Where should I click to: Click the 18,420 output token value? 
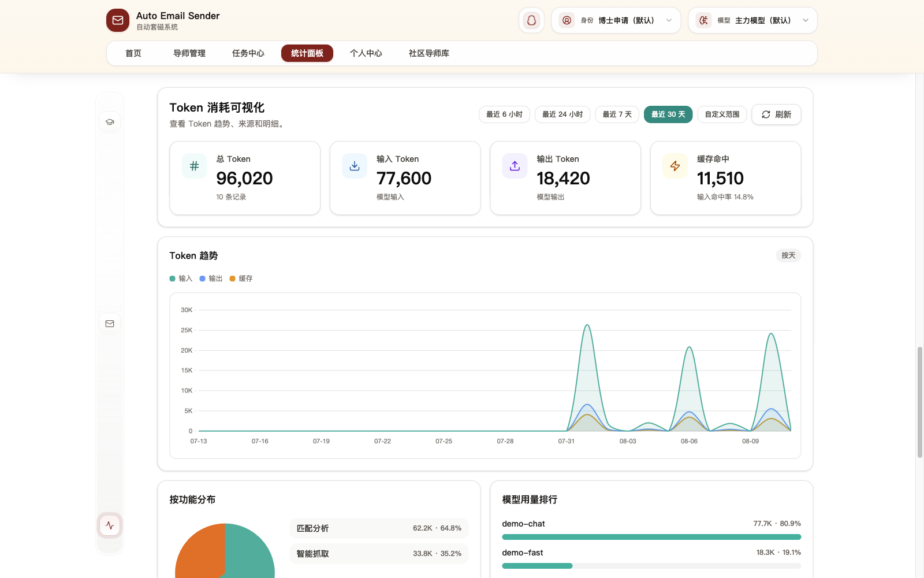point(563,178)
